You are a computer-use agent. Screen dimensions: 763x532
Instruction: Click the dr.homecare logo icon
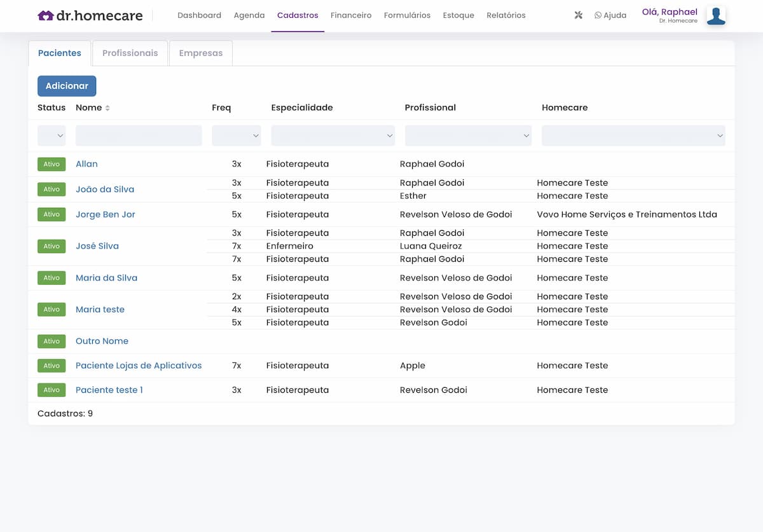45,15
